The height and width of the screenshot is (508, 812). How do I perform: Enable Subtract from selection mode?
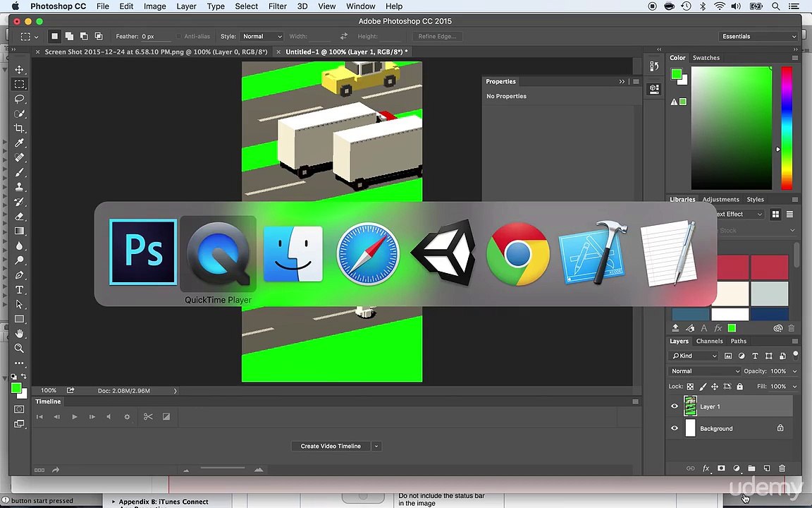click(x=83, y=36)
